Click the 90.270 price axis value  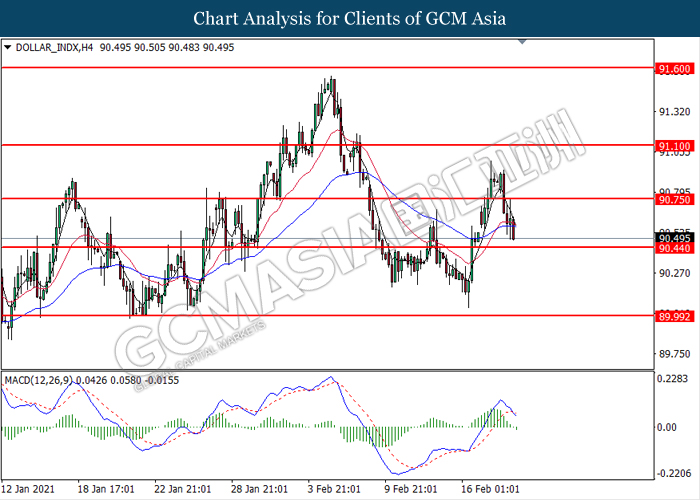[675, 273]
